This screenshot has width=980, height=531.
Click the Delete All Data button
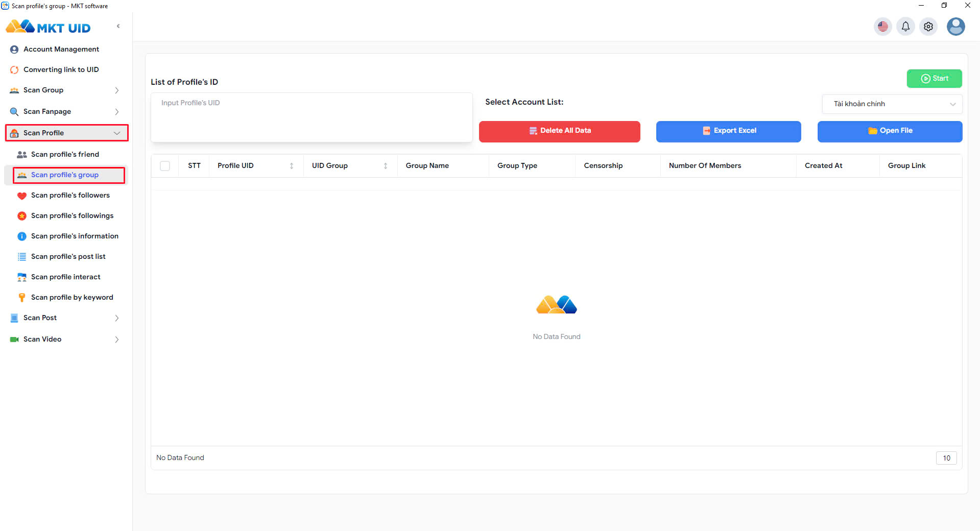(560, 131)
